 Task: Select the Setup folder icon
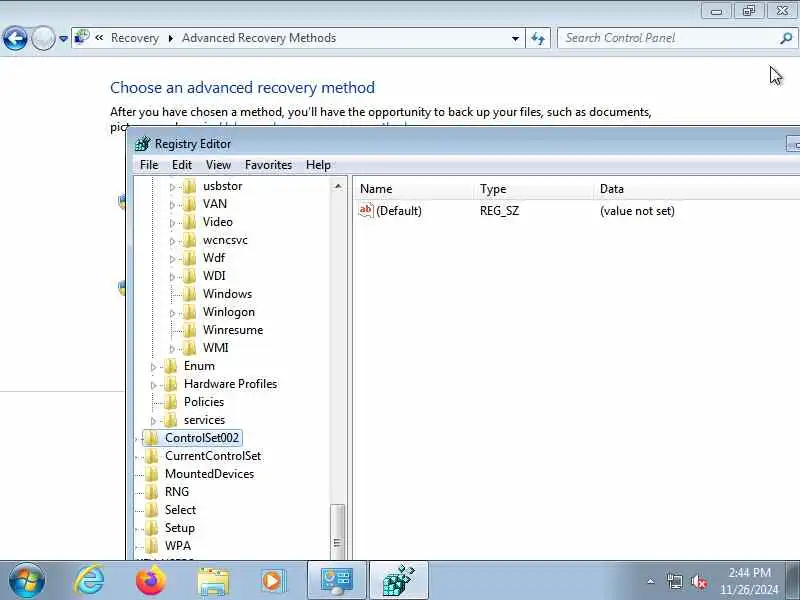point(152,528)
